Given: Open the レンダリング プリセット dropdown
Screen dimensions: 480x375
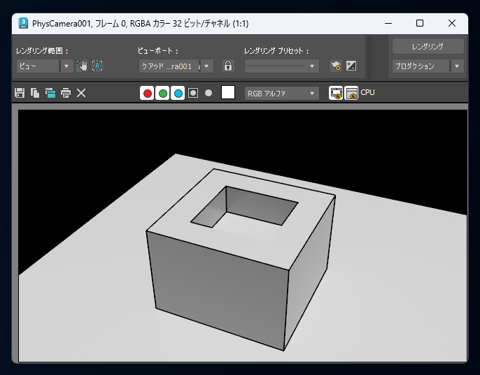Looking at the screenshot, I should [282, 66].
